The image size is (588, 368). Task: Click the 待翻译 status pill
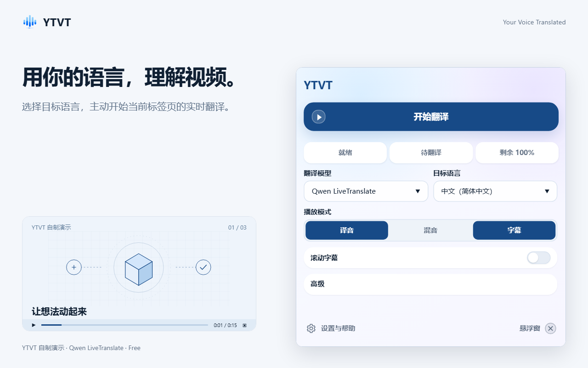click(431, 153)
